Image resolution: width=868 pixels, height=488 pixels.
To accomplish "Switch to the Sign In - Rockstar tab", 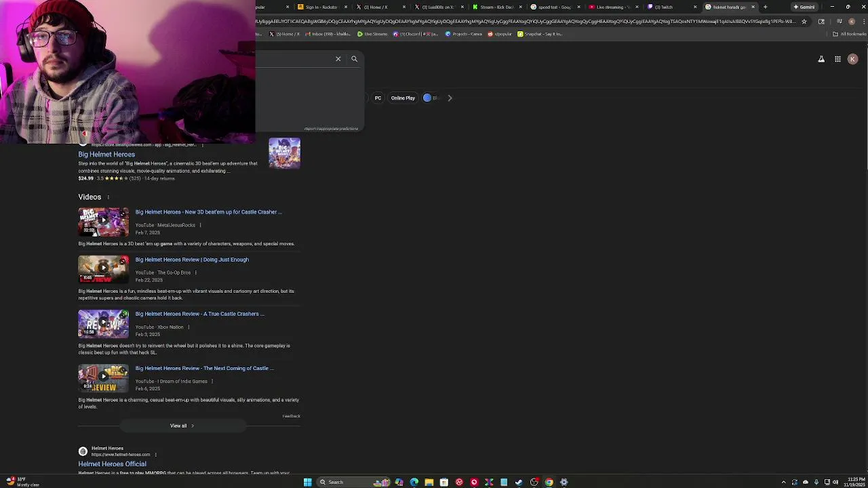I will [321, 7].
